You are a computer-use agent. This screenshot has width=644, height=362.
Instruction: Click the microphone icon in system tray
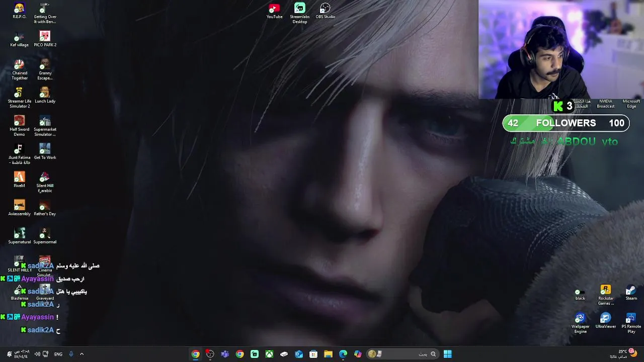point(71,354)
